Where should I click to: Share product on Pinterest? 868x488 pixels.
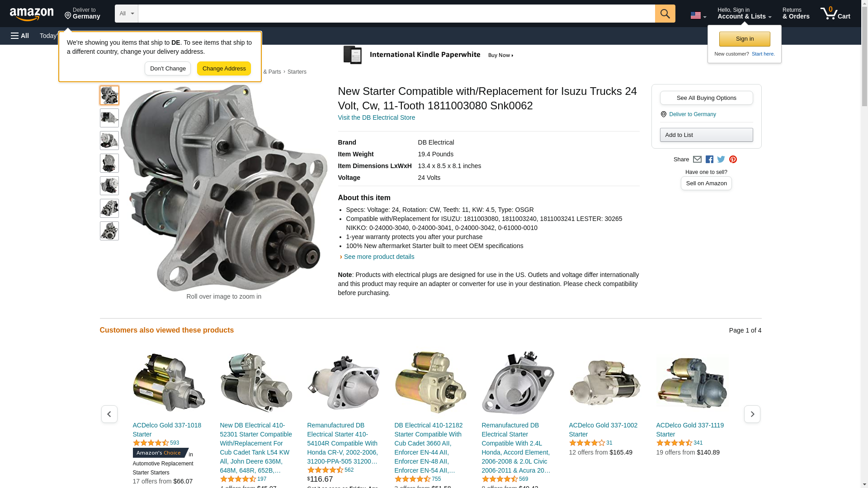coord(733,160)
